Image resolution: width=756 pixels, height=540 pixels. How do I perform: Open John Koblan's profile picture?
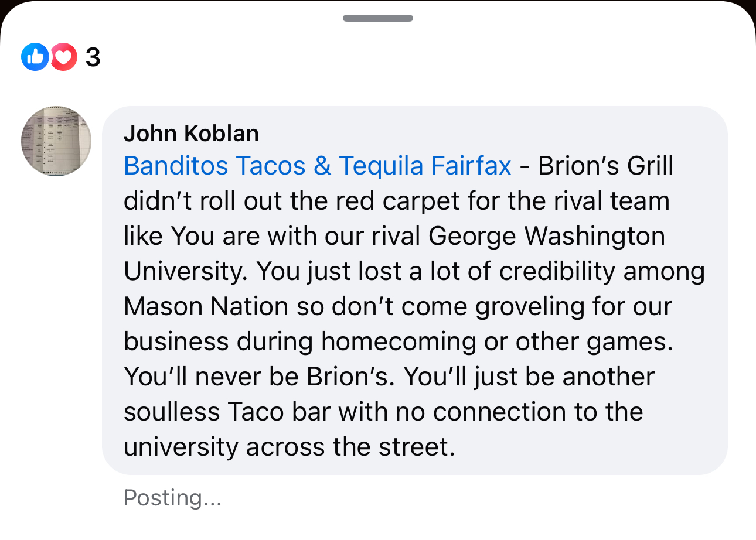click(x=56, y=141)
